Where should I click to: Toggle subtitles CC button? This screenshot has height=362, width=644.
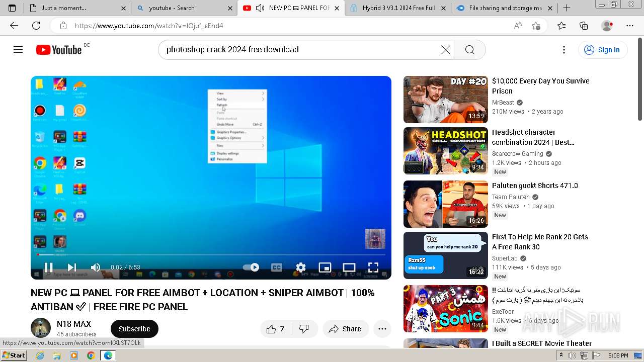coord(277,267)
